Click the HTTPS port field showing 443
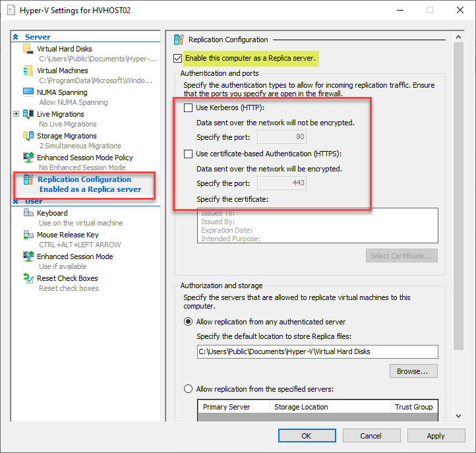The width and height of the screenshot is (476, 453). [282, 183]
